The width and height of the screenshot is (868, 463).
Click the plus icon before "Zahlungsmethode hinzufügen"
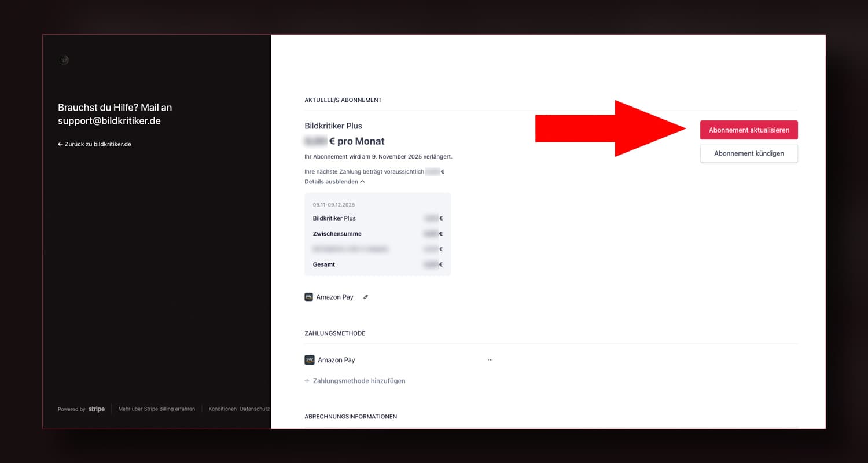pyautogui.click(x=307, y=381)
